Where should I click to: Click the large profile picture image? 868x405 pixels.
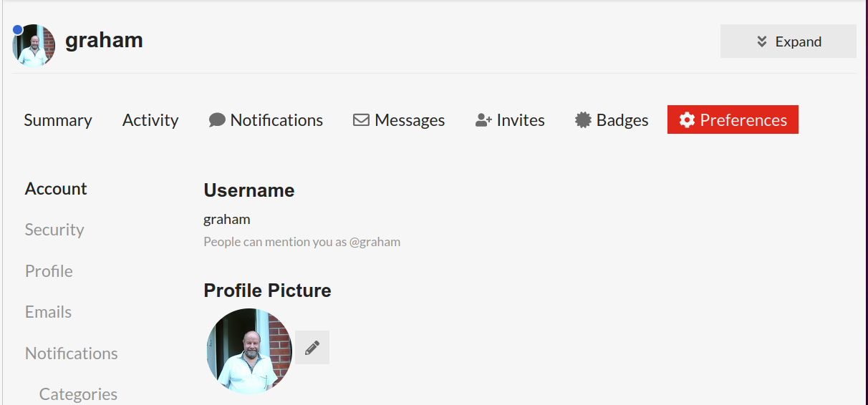[x=249, y=351]
